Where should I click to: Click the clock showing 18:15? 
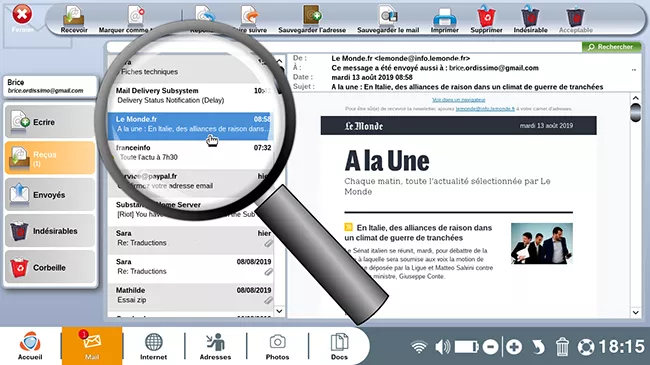click(x=621, y=347)
